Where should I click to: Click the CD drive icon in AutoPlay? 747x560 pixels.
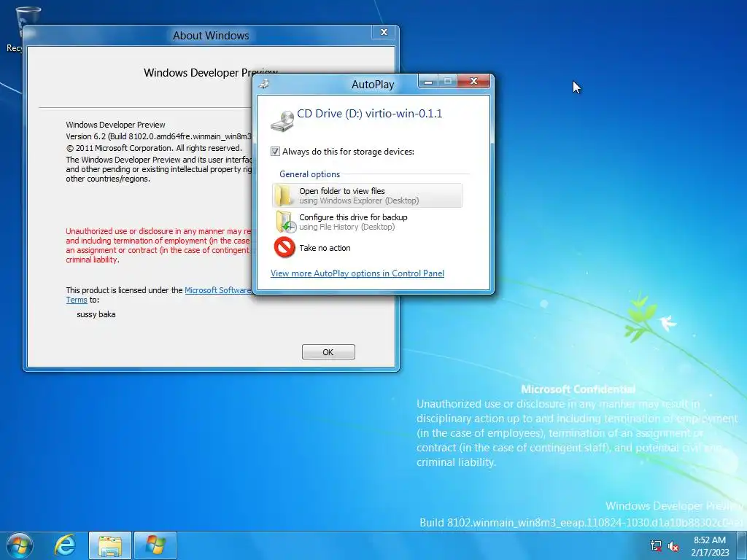tap(282, 121)
